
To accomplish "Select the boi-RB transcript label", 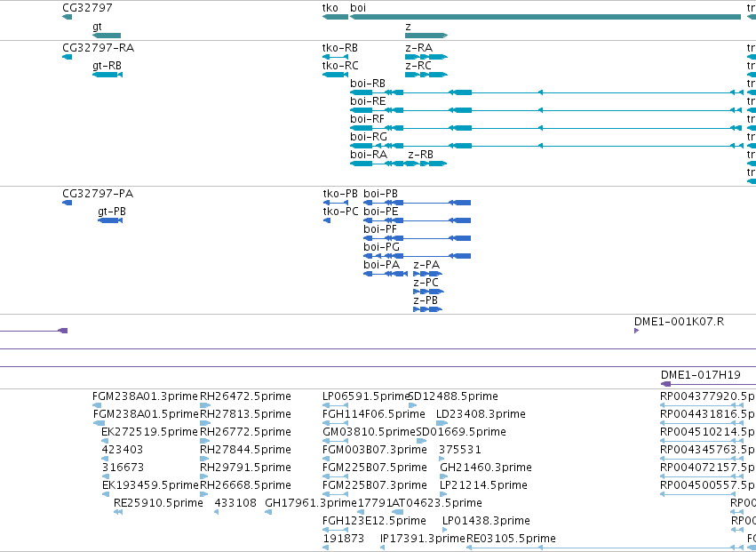I will [368, 84].
